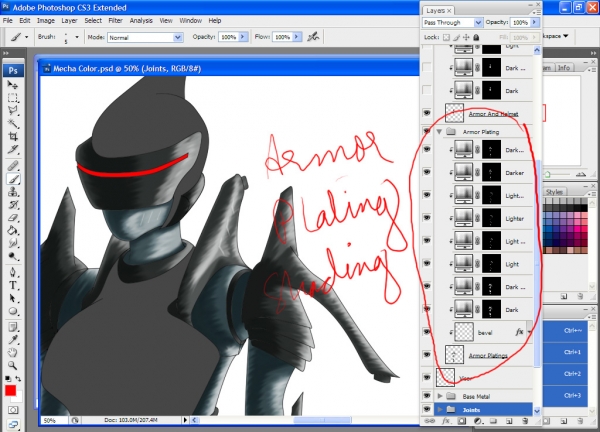
Task: Select the Type tool
Action: click(13, 285)
